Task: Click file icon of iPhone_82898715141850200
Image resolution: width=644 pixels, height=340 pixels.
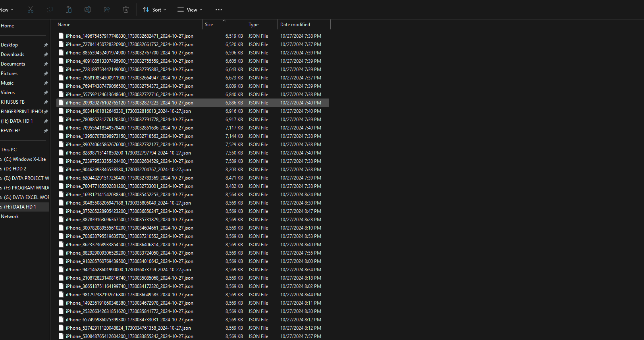Action: tap(61, 153)
